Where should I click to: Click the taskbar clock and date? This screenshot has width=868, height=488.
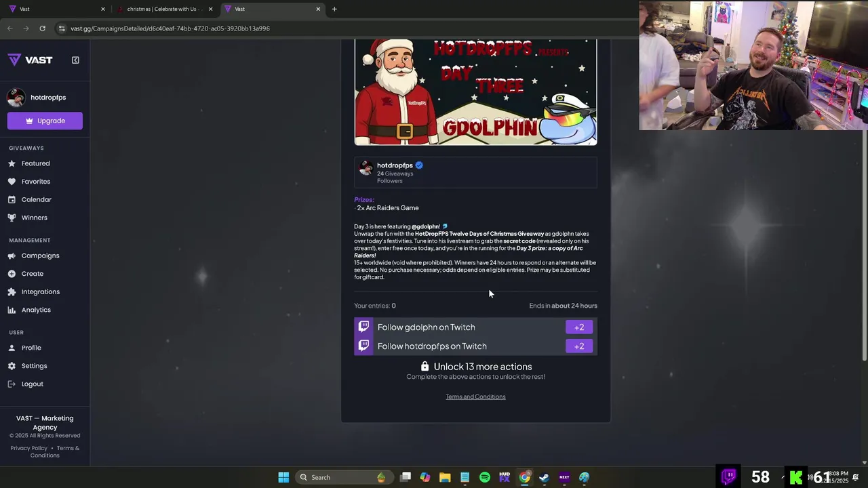click(835, 477)
